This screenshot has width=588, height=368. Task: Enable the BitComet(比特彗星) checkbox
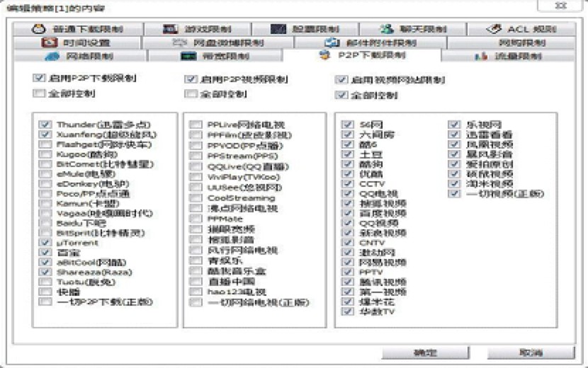point(45,164)
